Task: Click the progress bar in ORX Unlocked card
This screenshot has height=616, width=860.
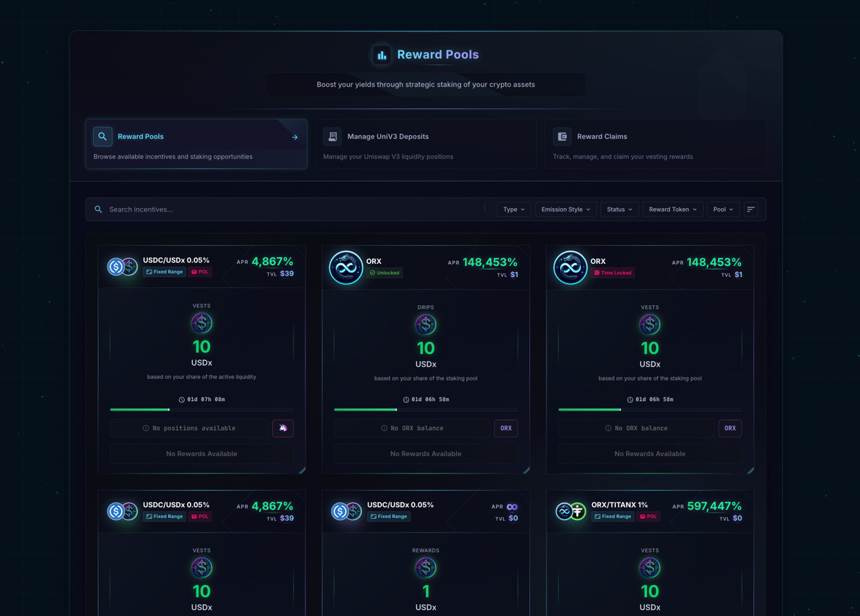Action: 425,410
